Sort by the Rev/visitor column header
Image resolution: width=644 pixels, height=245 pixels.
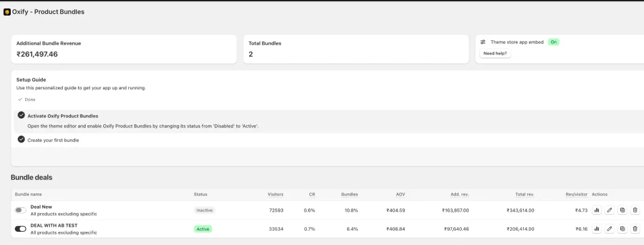pyautogui.click(x=576, y=194)
